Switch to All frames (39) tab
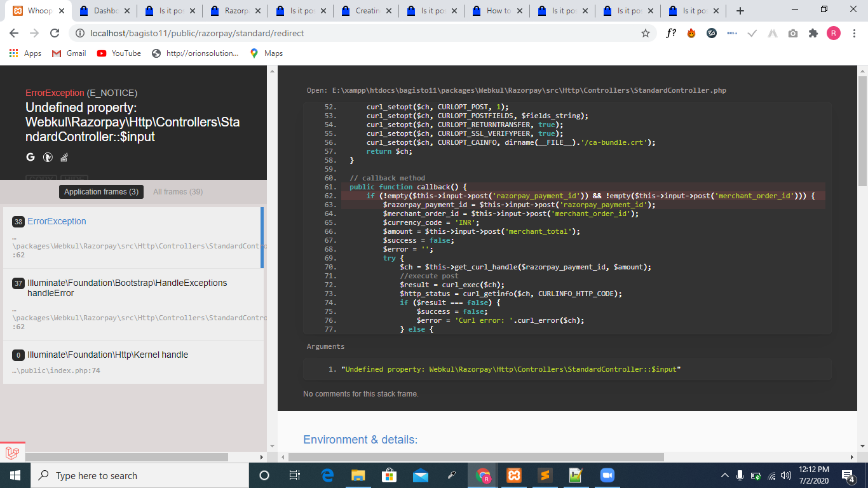The image size is (868, 488). [178, 192]
